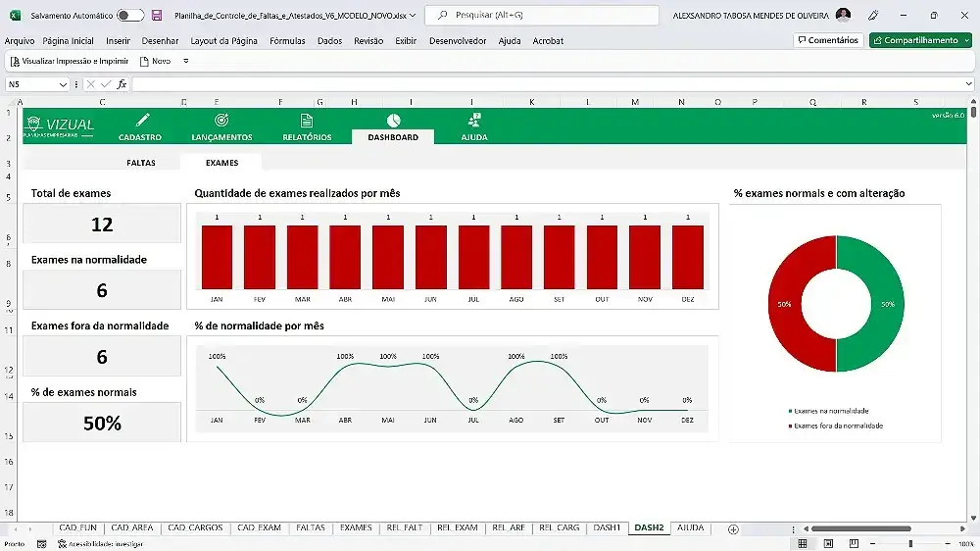Open the AJUDA help icon

pos(474,120)
